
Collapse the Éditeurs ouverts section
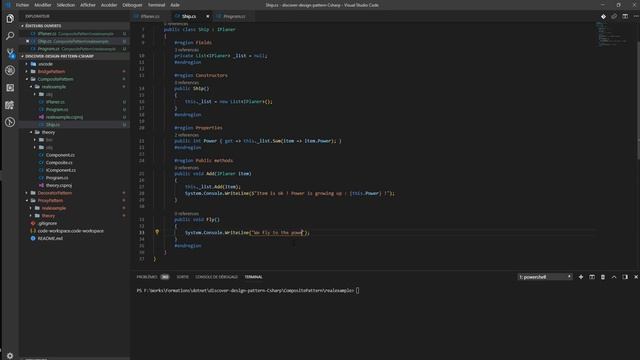point(75,26)
